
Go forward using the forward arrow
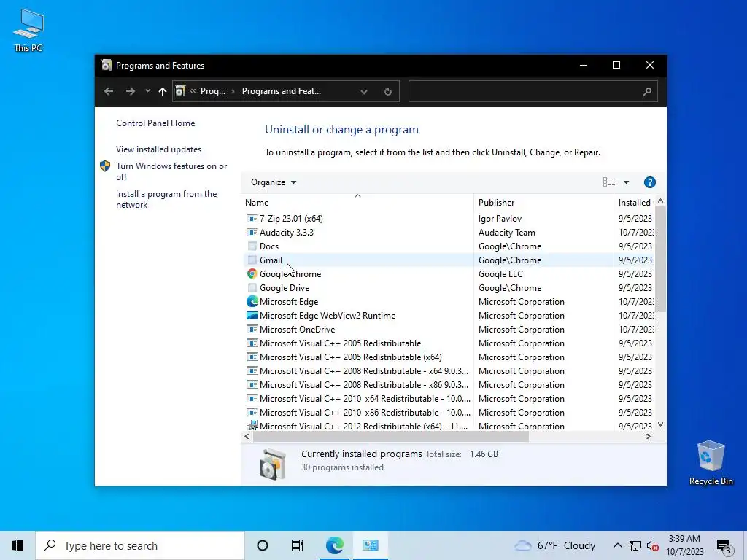130,91
